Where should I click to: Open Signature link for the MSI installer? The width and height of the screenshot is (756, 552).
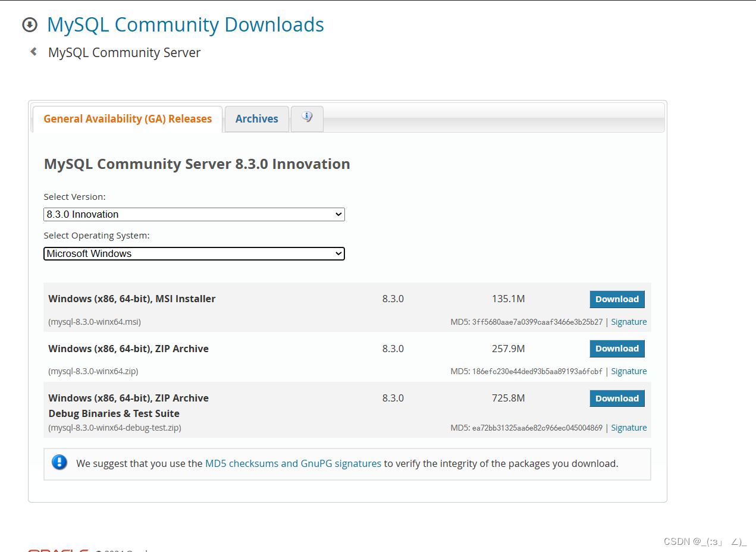(629, 322)
